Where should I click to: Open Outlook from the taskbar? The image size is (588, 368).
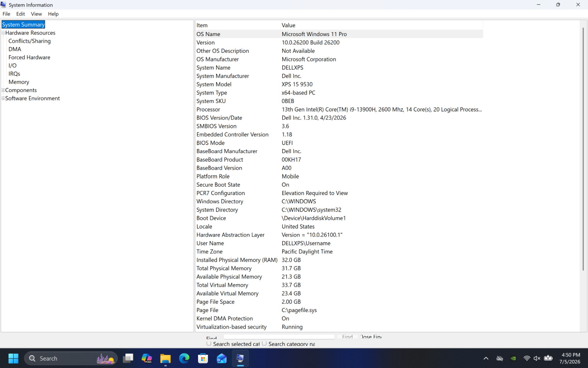[x=222, y=358]
